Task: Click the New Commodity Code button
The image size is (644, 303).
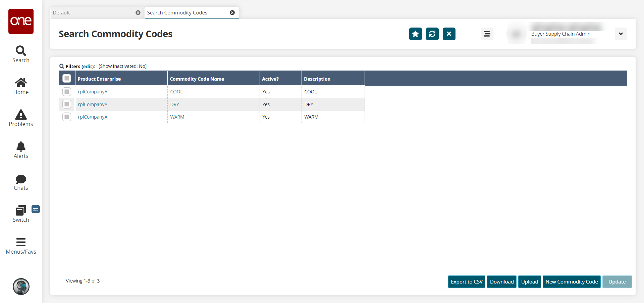Action: point(571,282)
